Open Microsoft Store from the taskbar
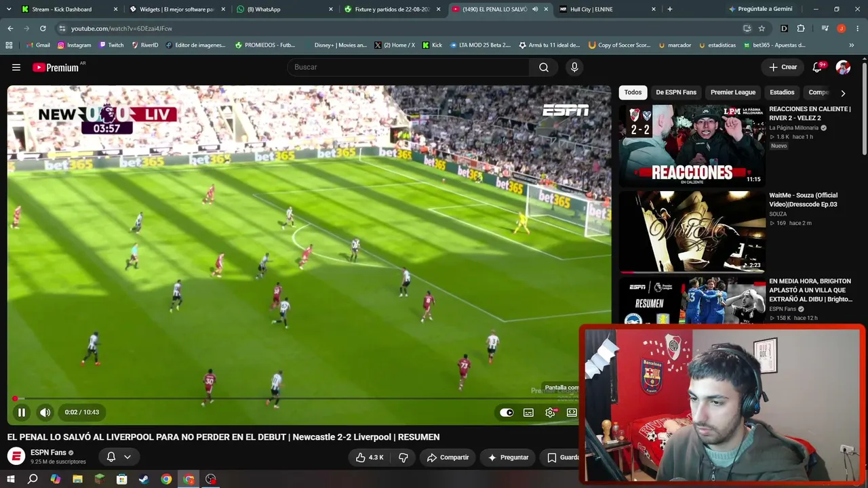 [121, 479]
